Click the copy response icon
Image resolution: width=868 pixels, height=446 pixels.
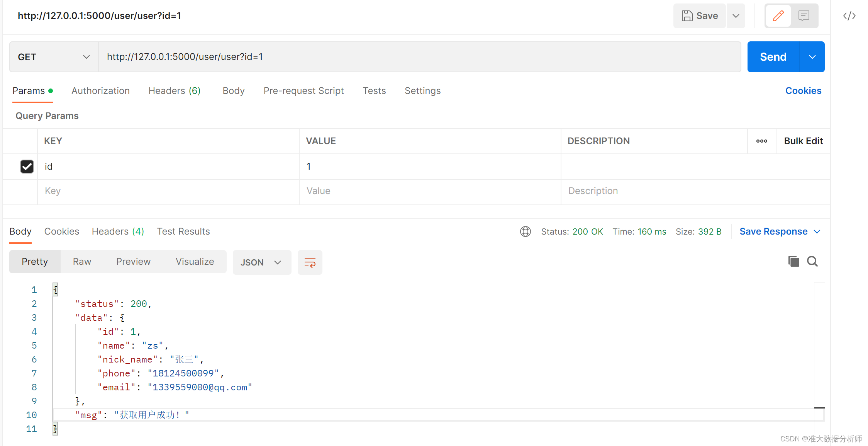tap(792, 262)
